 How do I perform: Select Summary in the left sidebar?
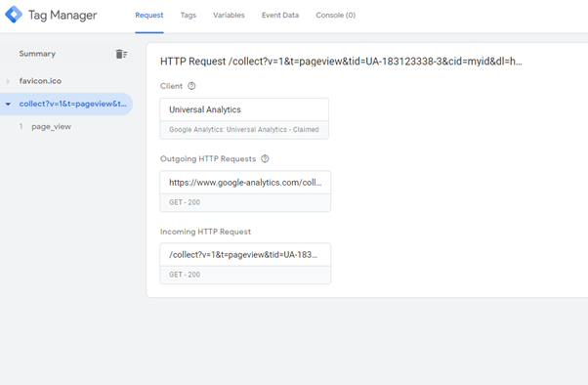(37, 54)
